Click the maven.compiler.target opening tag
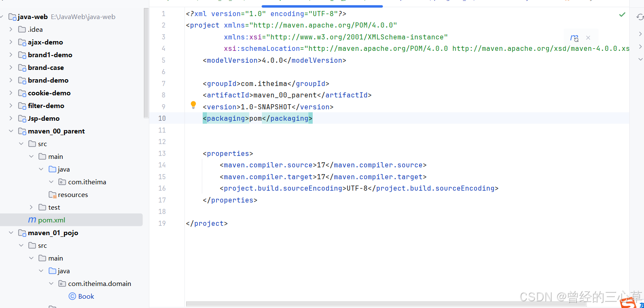 (268, 177)
